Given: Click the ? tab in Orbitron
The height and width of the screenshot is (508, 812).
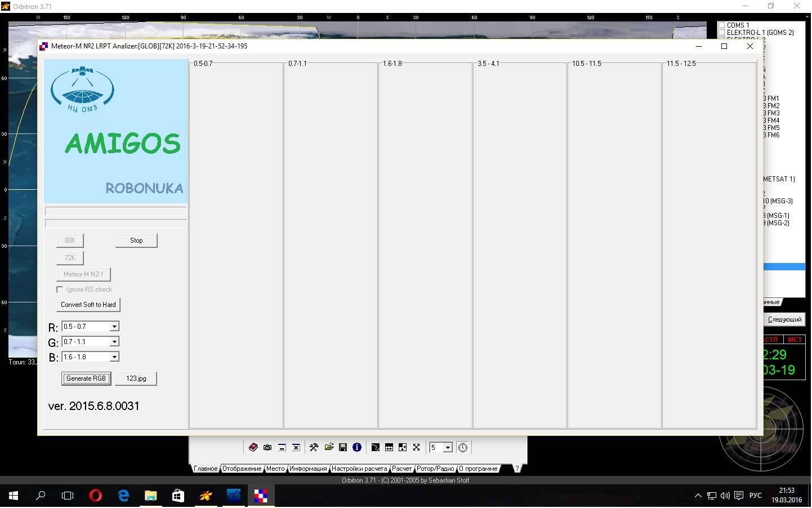Looking at the screenshot, I should click(517, 469).
